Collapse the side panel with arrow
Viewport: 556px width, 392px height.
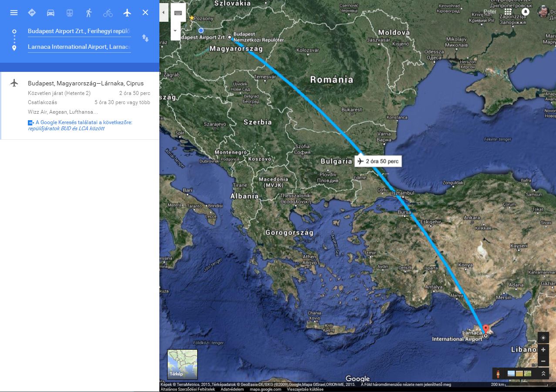coord(163,13)
